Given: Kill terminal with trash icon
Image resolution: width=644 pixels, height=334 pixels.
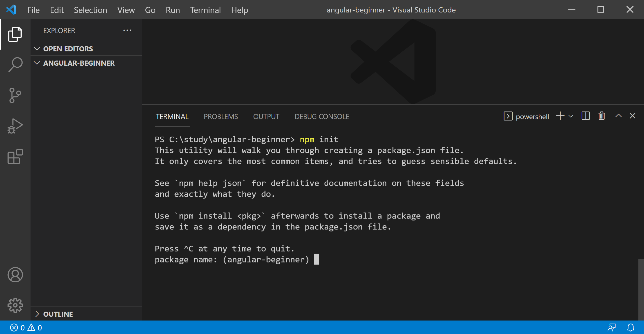Looking at the screenshot, I should tap(601, 116).
